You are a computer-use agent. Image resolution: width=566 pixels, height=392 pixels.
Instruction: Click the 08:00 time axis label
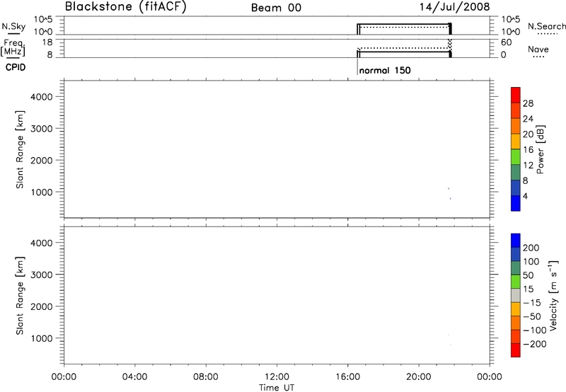tap(206, 377)
